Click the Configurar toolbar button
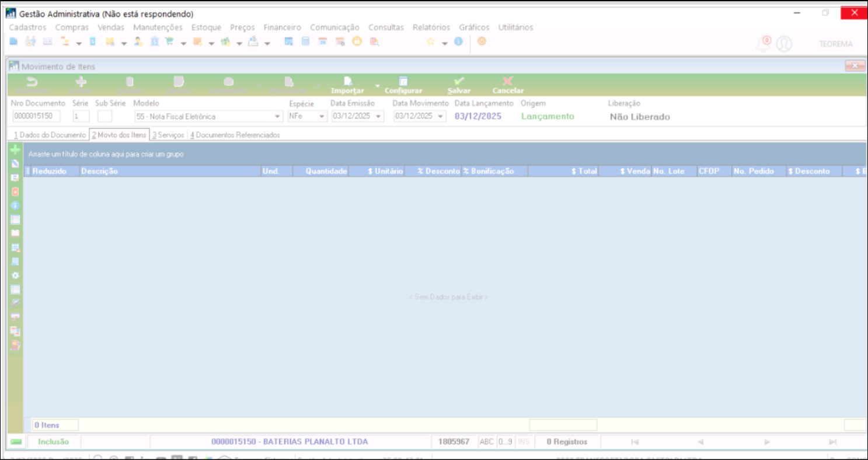Image resolution: width=868 pixels, height=460 pixels. tap(403, 85)
